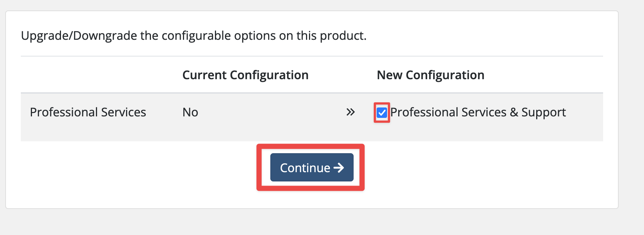The height and width of the screenshot is (235, 644).
Task: Click the Upgrade/Downgrade description text
Action: [x=194, y=36]
